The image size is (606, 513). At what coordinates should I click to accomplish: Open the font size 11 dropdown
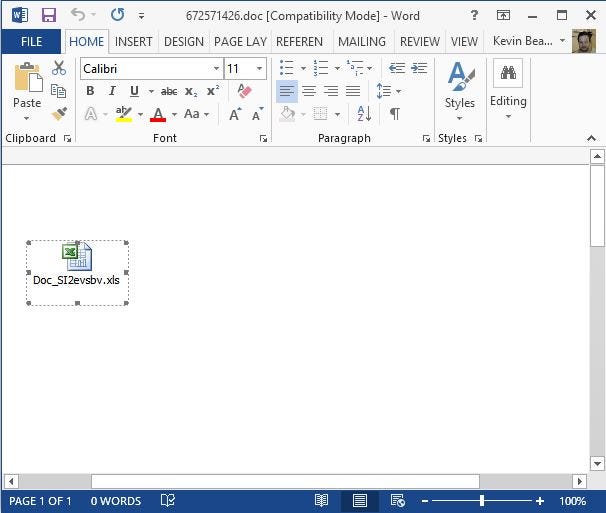tap(259, 68)
